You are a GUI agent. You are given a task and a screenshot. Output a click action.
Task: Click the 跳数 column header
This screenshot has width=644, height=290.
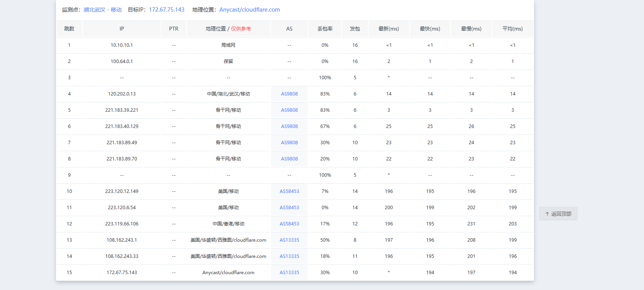(x=69, y=29)
